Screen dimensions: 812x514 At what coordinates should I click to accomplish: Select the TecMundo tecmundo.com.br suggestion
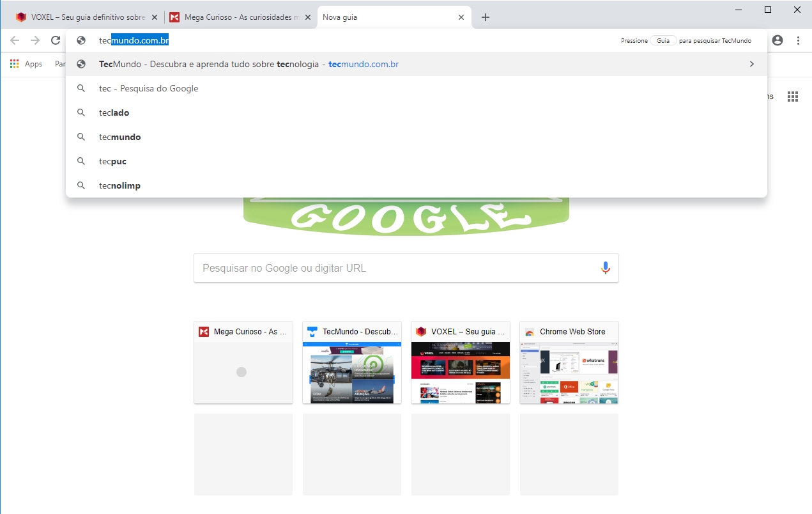tap(417, 64)
